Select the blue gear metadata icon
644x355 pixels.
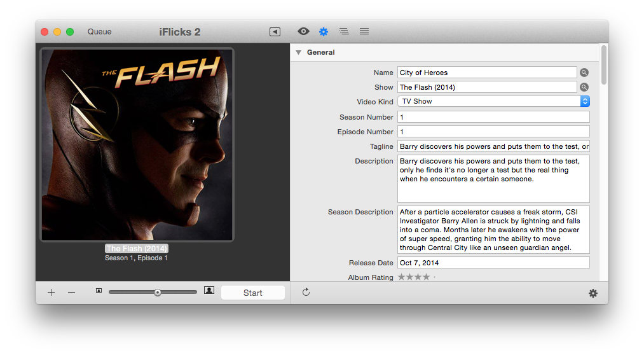coord(324,32)
